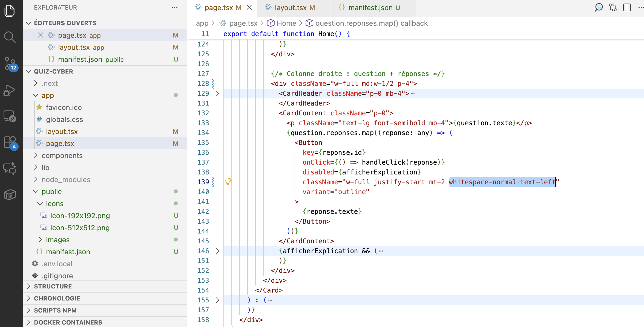This screenshot has width=644, height=327.
Task: Click the compare changes icon in editor toolbar
Action: (613, 7)
